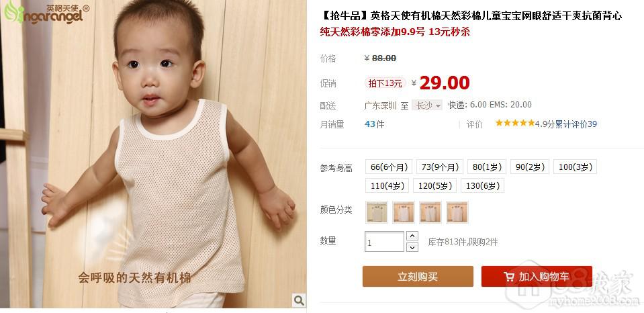Click the magnifier zoom icon on product photo

coord(299,300)
